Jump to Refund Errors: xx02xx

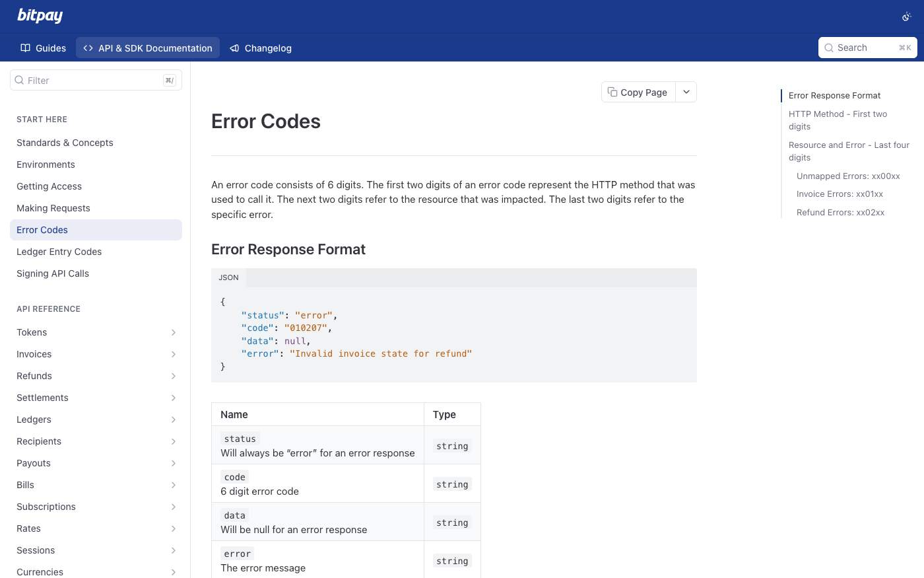pos(840,213)
